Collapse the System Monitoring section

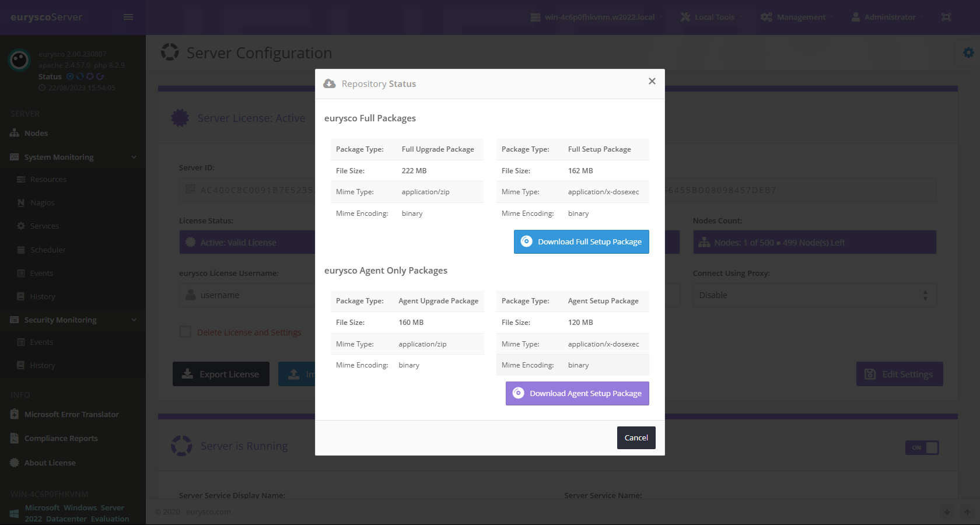[x=73, y=157]
